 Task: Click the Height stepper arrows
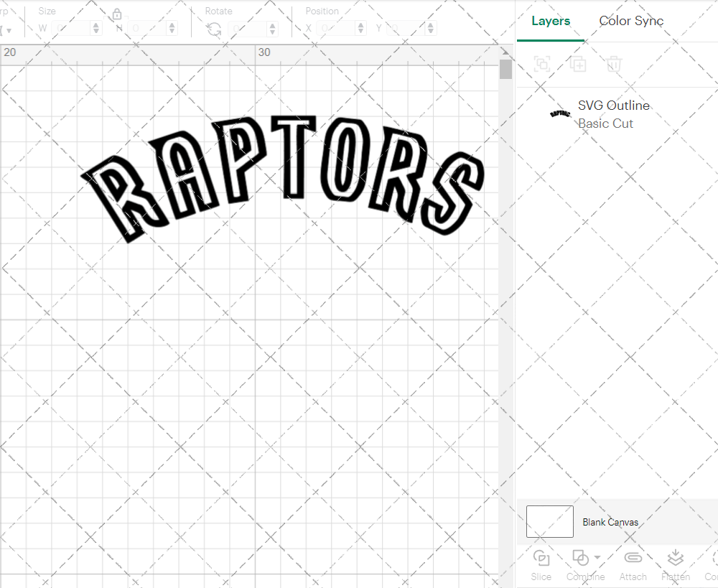pyautogui.click(x=172, y=29)
